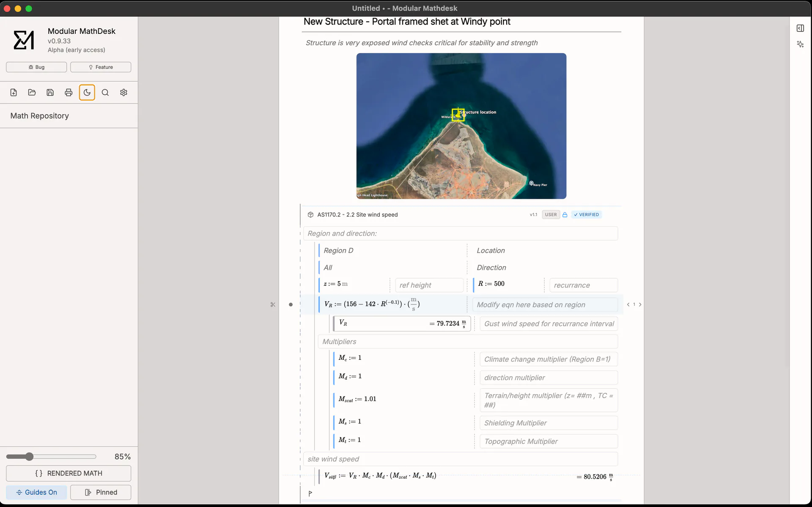This screenshot has height=507, width=812.
Task: Click the sparkle AI assistant icon
Action: click(800, 44)
